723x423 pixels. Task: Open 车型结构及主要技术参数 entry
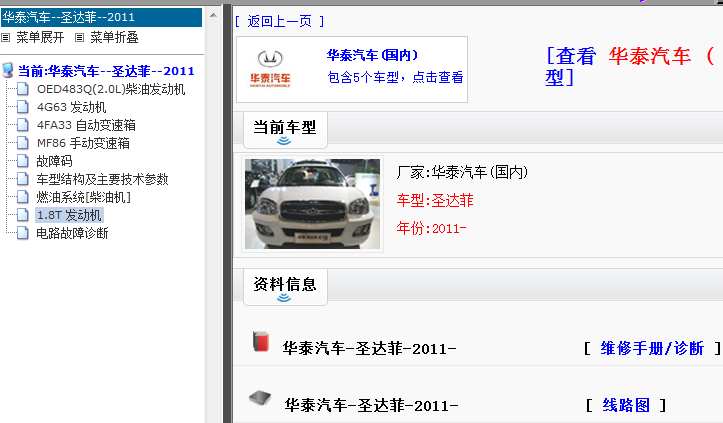click(102, 179)
